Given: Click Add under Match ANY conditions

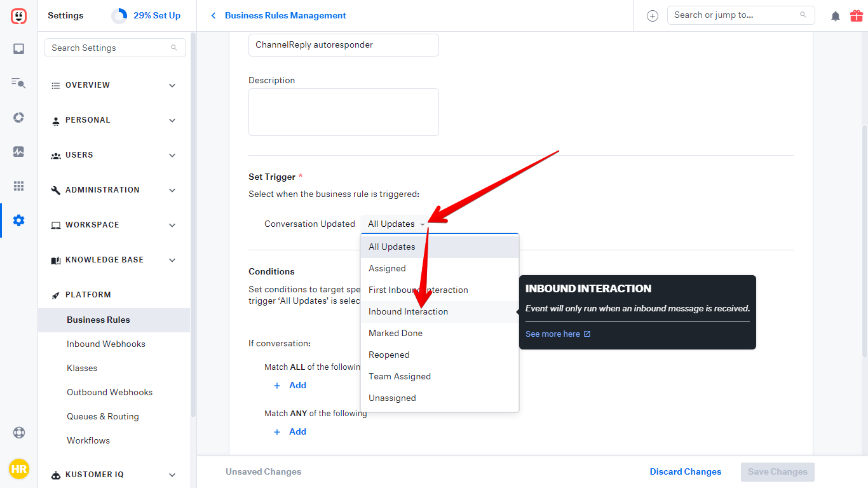Looking at the screenshot, I should 298,431.
